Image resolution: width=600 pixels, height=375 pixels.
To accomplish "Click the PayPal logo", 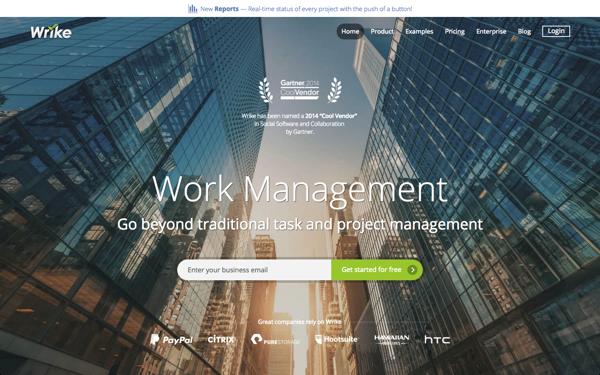I will 171,340.
